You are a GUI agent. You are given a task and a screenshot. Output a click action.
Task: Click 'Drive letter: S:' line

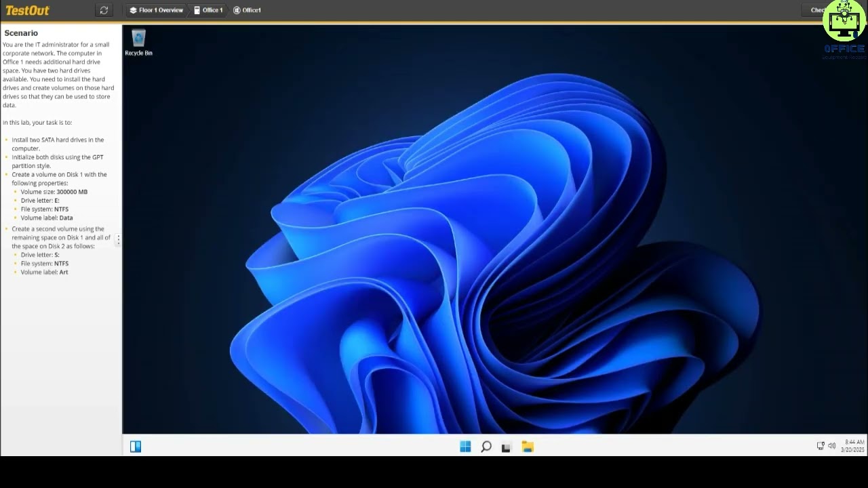pos(40,255)
